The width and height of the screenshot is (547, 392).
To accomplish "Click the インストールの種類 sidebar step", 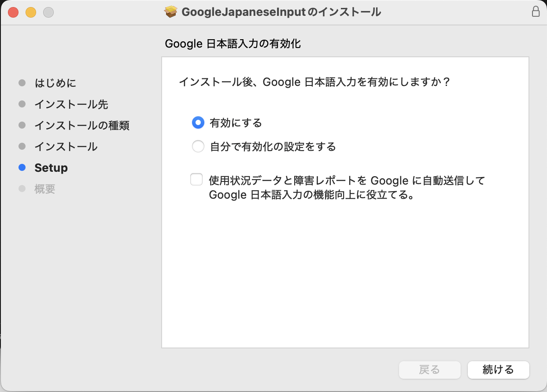I will [x=82, y=126].
